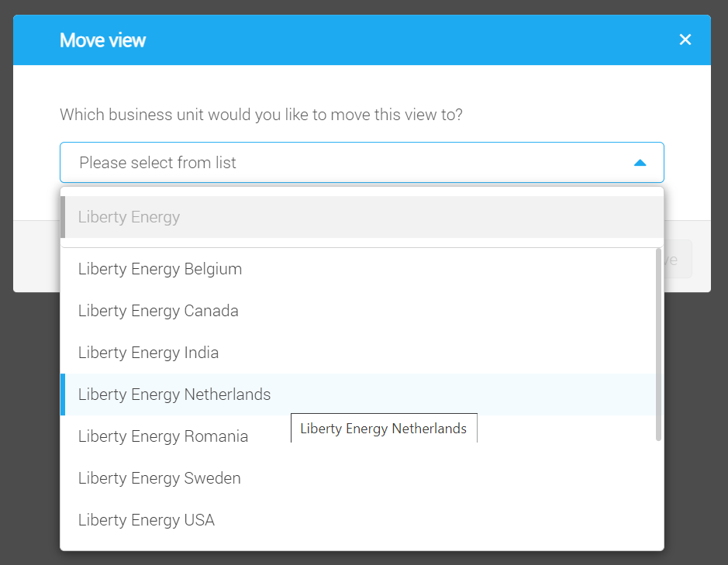728x565 pixels.
Task: Click the dropdown list scrollbar
Action: click(658, 344)
